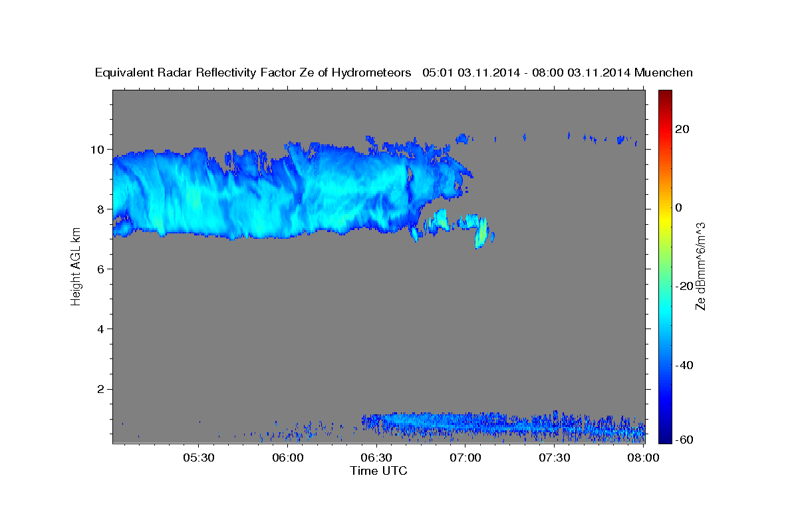This screenshot has width=798, height=532.
Task: Click the 'Time UTC' axis title
Action: click(378, 471)
